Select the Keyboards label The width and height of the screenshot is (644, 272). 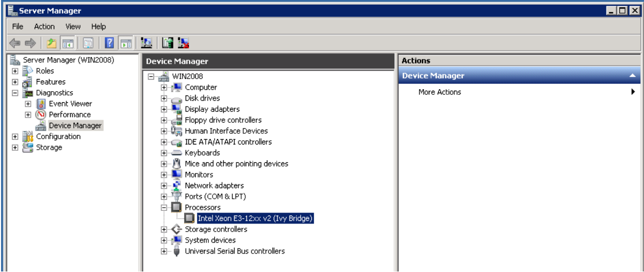(202, 153)
